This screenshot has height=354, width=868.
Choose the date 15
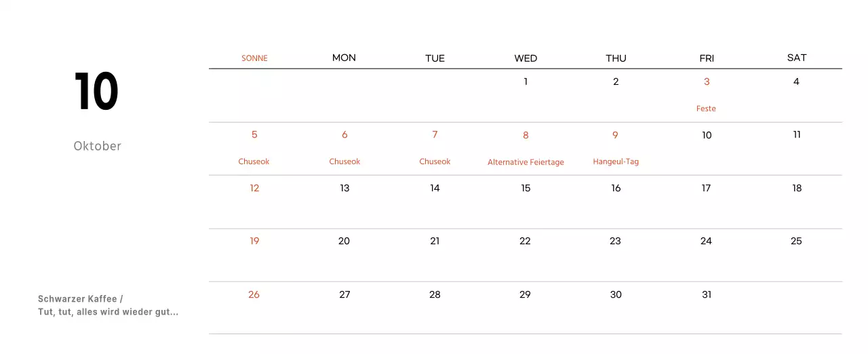(x=526, y=189)
